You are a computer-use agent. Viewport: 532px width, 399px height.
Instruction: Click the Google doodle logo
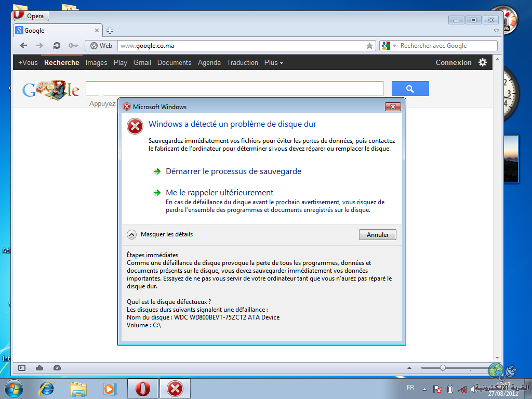point(51,89)
